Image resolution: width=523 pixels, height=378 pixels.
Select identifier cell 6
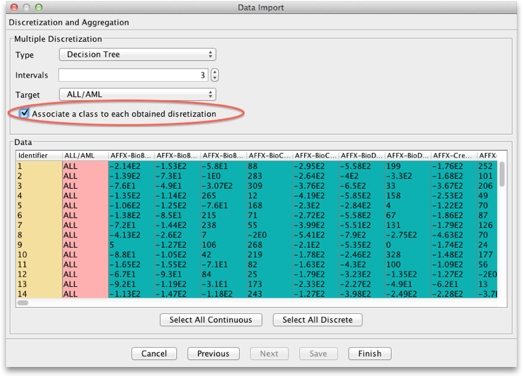pyautogui.click(x=39, y=215)
